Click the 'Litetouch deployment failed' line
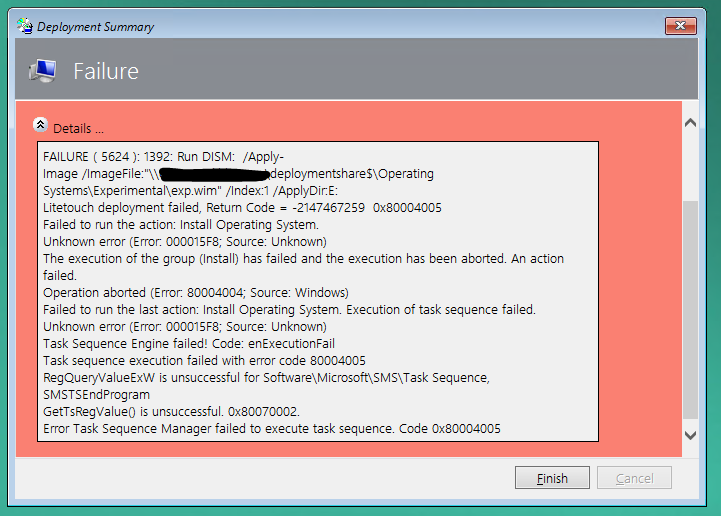 click(242, 208)
